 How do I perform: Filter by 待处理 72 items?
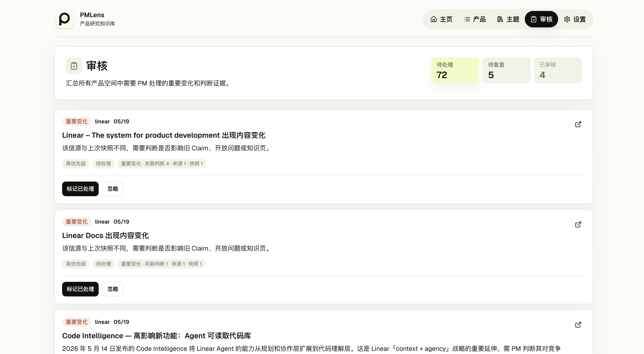(x=455, y=70)
